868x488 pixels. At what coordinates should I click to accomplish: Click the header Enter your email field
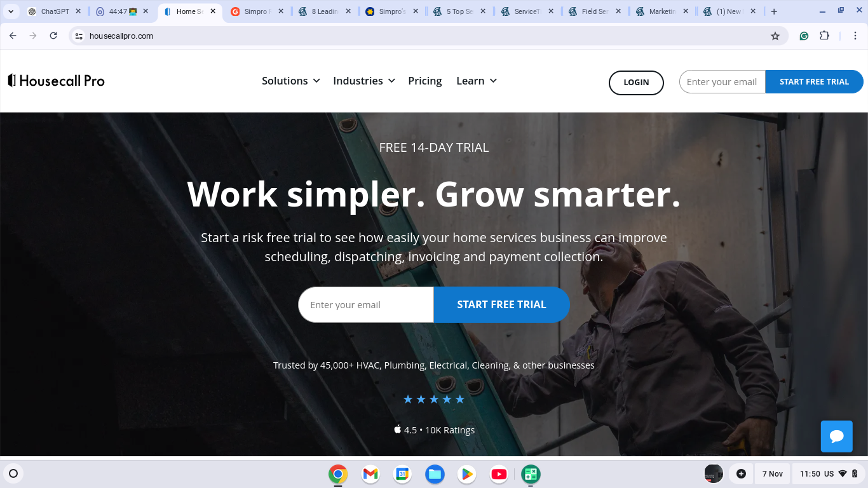[x=722, y=82]
